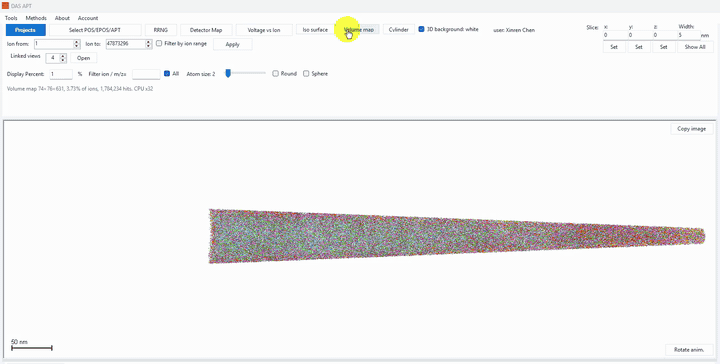Toggle the 3D background: white checkbox
Viewport: 720px width, 364px height.
(422, 29)
